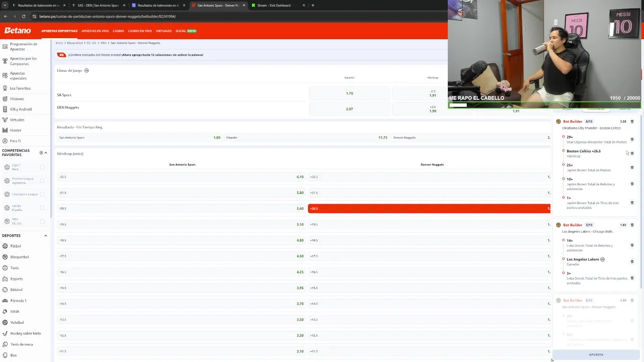Viewport: 644px width, 362px height.
Task: Check the Liga 1 Perú checkbox
Action: [x=42, y=167]
